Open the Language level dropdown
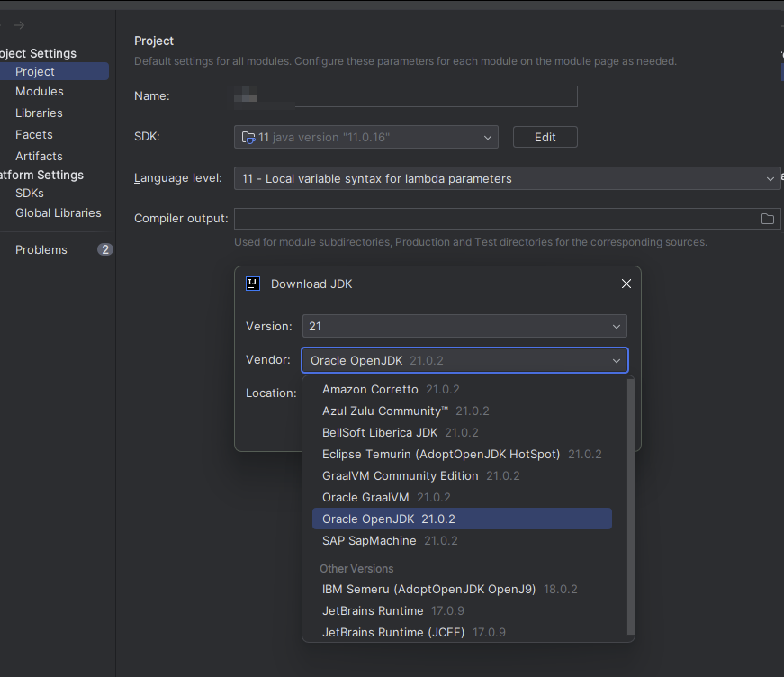 507,178
